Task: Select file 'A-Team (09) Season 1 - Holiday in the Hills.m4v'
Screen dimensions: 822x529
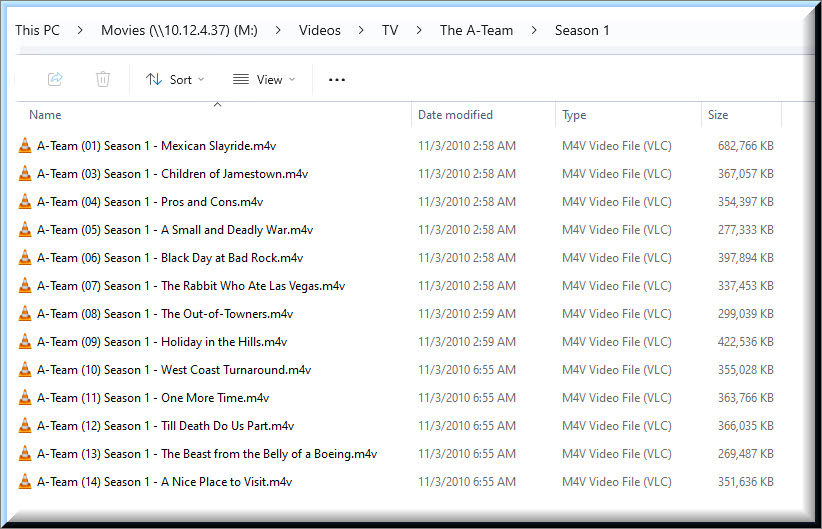Action: pos(162,342)
